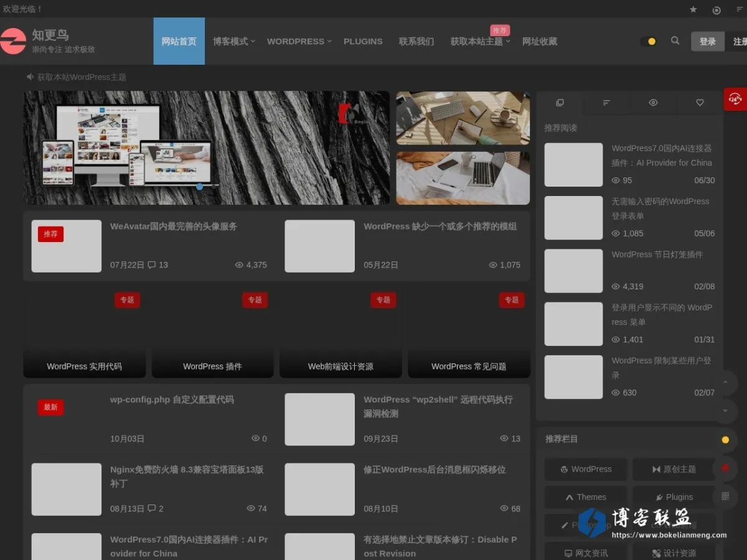Click the floating scroll-down chevron button
The width and height of the screenshot is (747, 560).
(725, 411)
